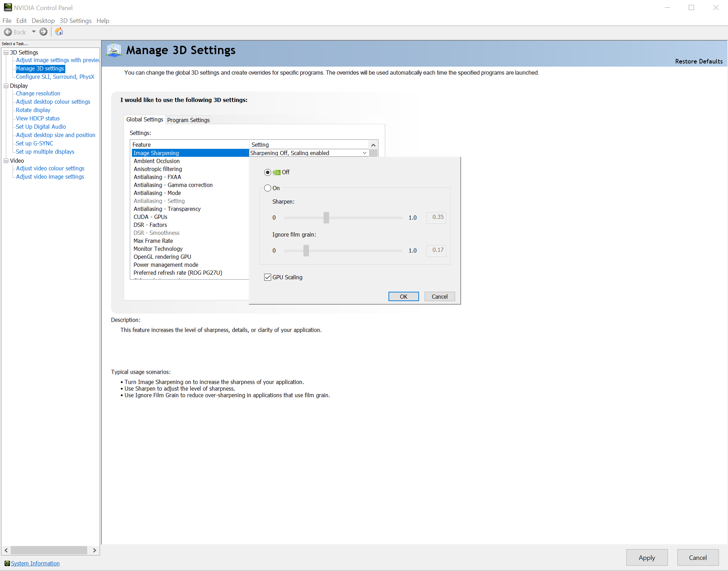Select the Off radio button
Image resolution: width=728 pixels, height=571 pixels.
267,172
